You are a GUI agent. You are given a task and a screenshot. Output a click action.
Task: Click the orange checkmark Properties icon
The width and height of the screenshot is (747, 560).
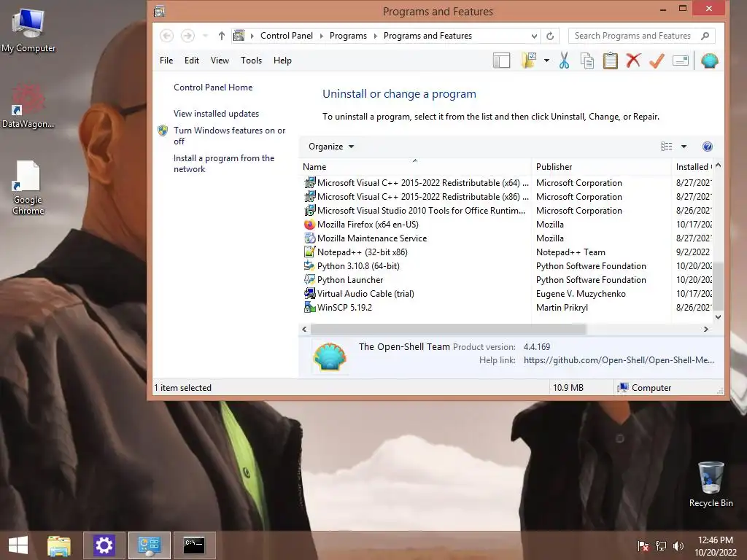[657, 61]
